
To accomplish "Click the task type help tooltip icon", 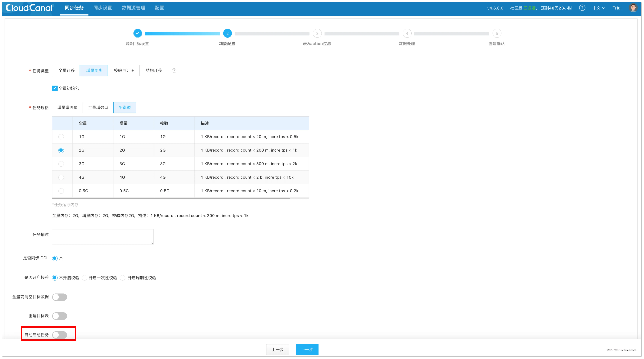I will coord(174,71).
